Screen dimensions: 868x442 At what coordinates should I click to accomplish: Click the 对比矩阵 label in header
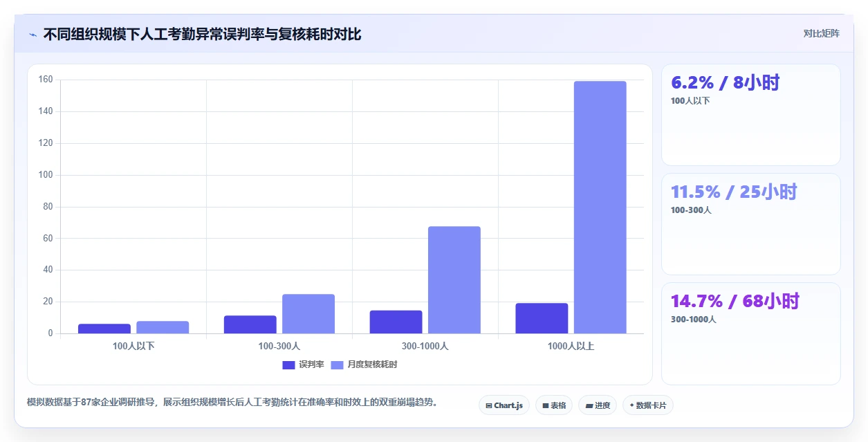[822, 33]
